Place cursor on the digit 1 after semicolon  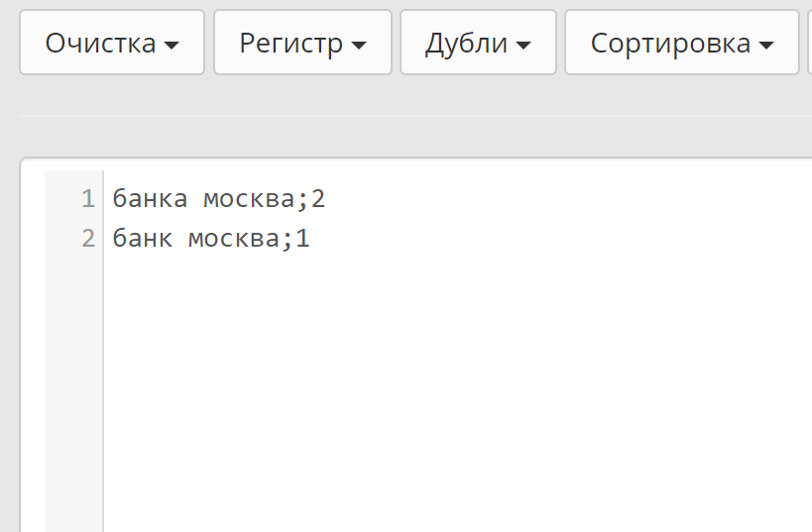(303, 239)
